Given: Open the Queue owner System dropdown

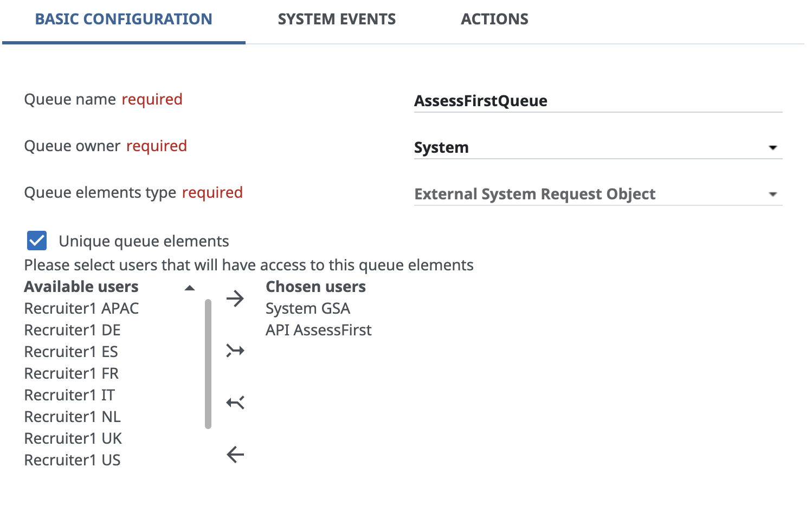Looking at the screenshot, I should point(597,147).
